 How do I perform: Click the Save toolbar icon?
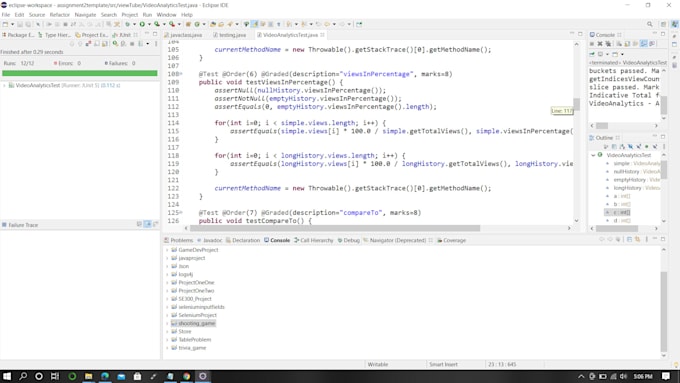pos(20,24)
